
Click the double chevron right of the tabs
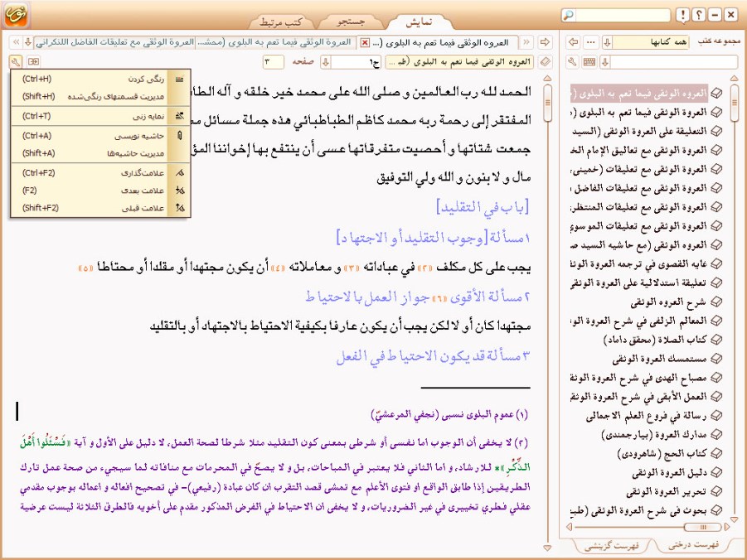(526, 42)
